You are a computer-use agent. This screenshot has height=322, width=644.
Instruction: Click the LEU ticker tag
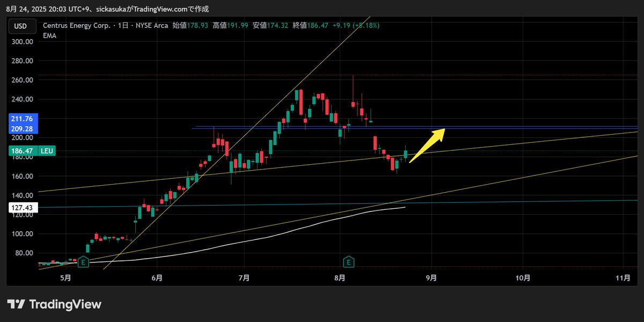pos(47,152)
